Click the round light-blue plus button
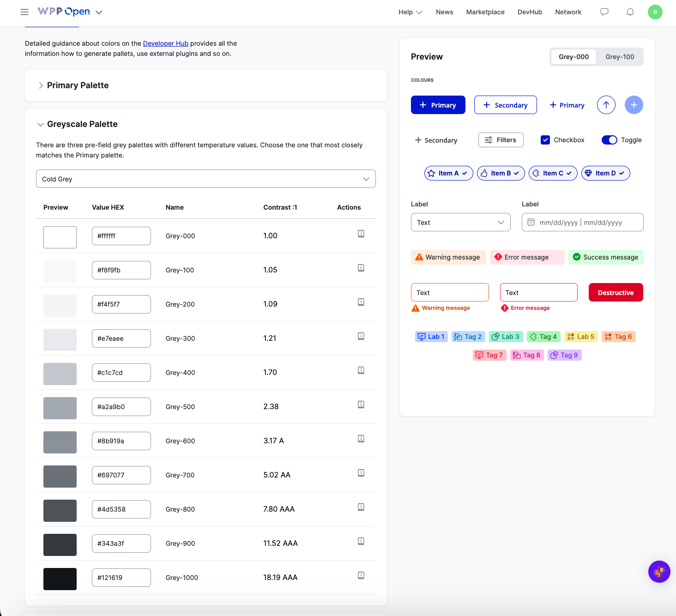The height and width of the screenshot is (616, 676). (x=634, y=105)
